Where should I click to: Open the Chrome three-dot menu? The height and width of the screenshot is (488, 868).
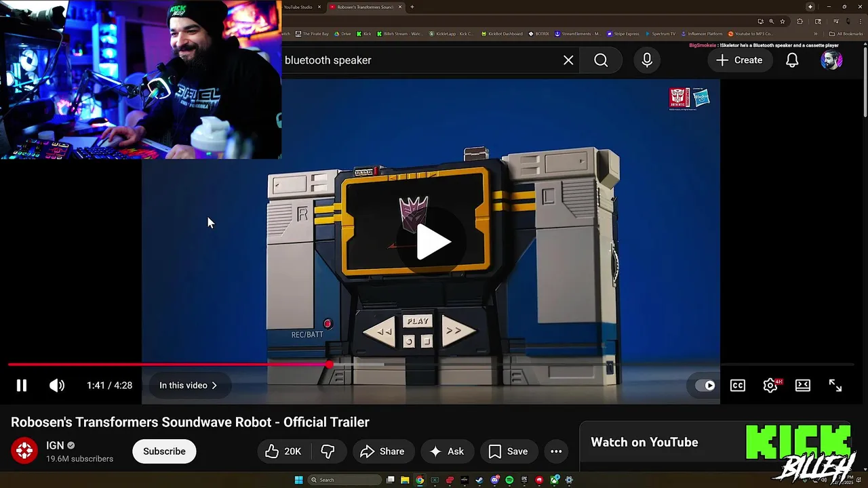pos(861,21)
